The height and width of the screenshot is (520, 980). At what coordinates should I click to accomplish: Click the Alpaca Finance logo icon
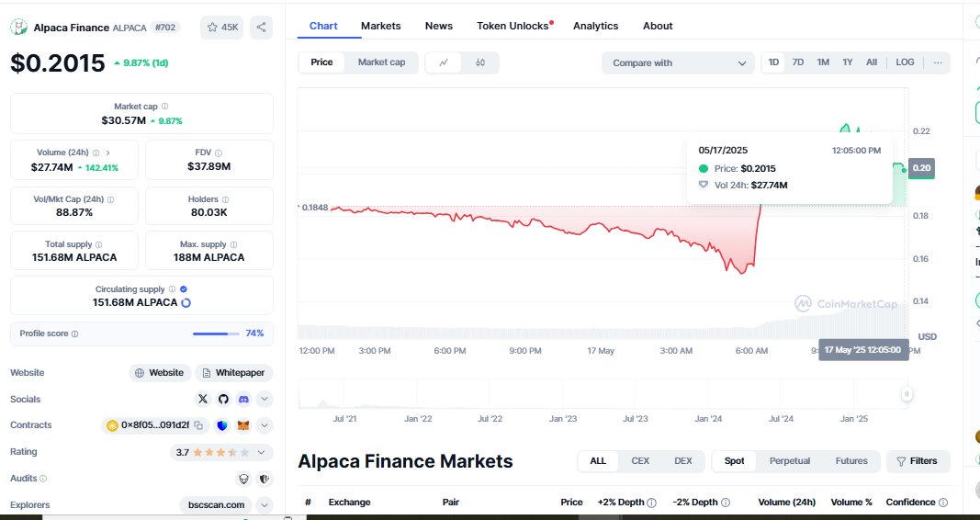tap(18, 28)
